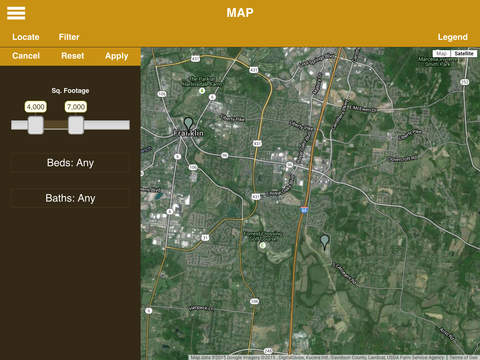Switch map view to Map mode
480x360 pixels.
[441, 53]
